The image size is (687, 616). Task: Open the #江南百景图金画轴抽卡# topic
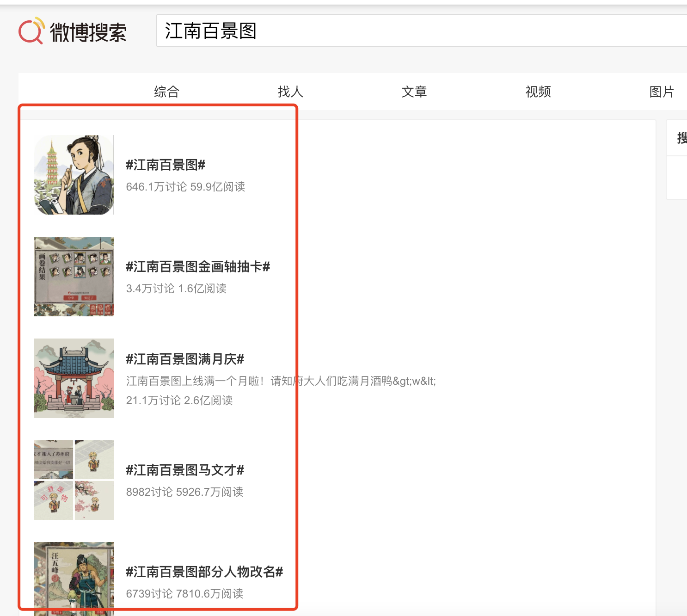[198, 266]
